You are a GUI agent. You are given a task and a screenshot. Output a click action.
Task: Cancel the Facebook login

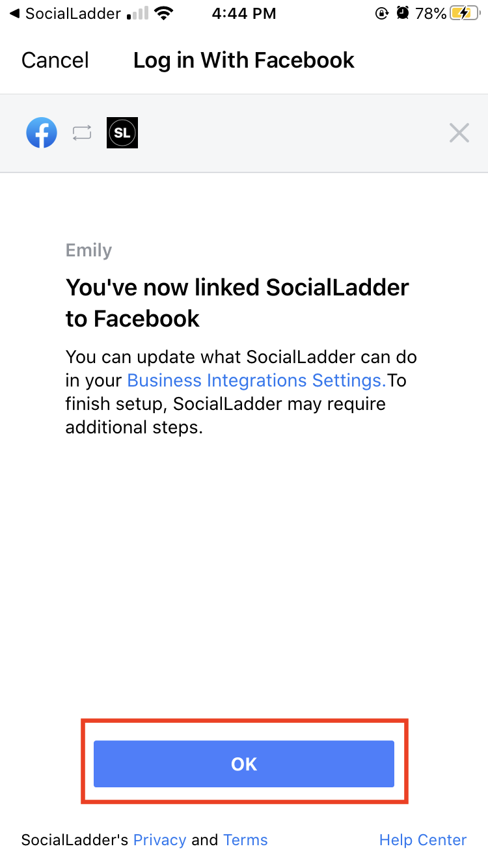tap(55, 61)
